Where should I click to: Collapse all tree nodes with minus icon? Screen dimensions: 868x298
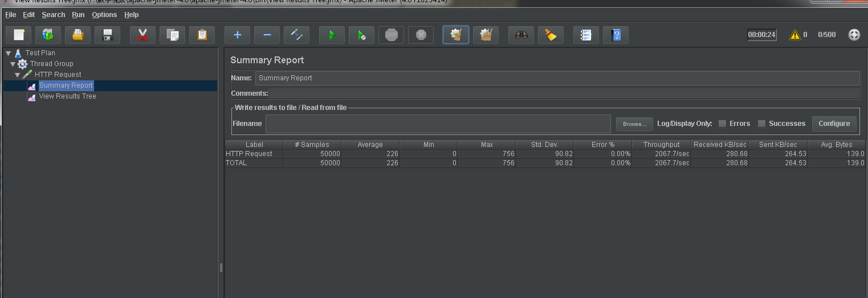click(267, 35)
